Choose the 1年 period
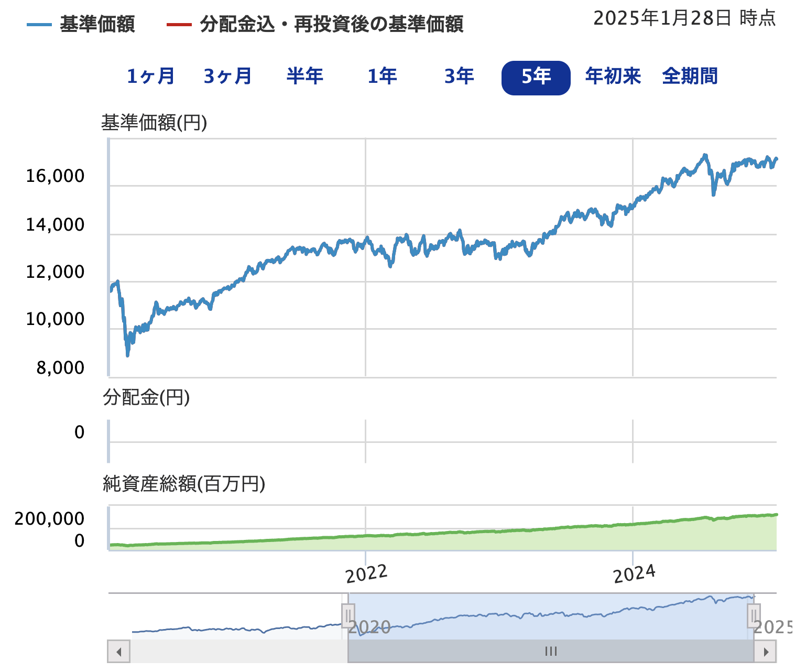The image size is (806, 672). click(382, 77)
